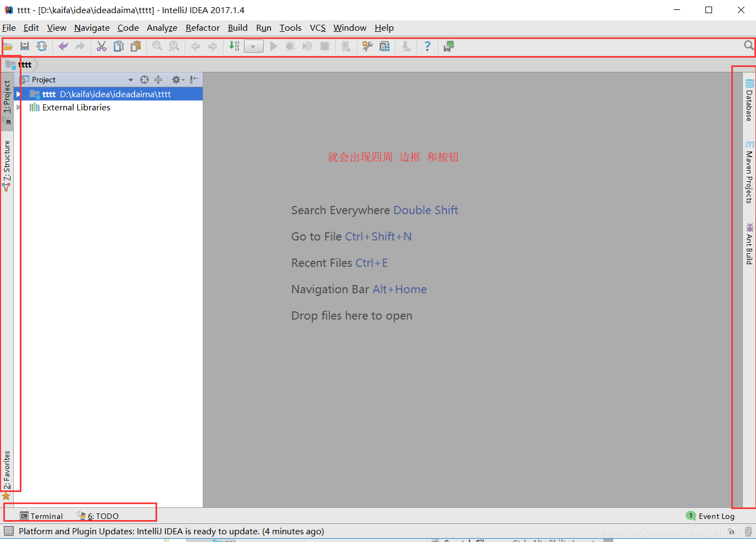Open the Database tool window tab
The width and height of the screenshot is (756, 542).
tap(749, 100)
